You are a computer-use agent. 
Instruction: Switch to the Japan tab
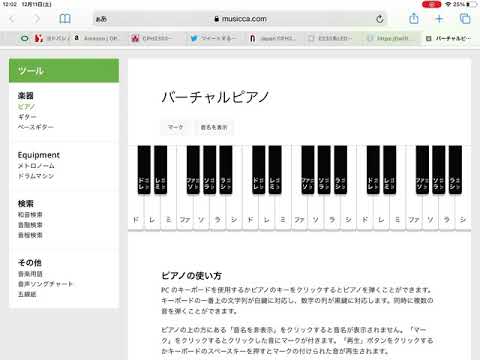point(273,38)
